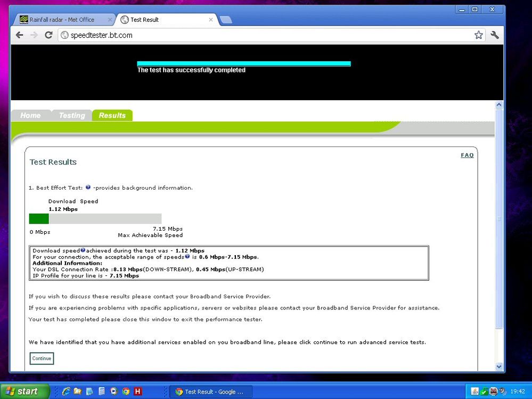Click the green download speed bar
The height and width of the screenshot is (399, 532).
tap(39, 218)
